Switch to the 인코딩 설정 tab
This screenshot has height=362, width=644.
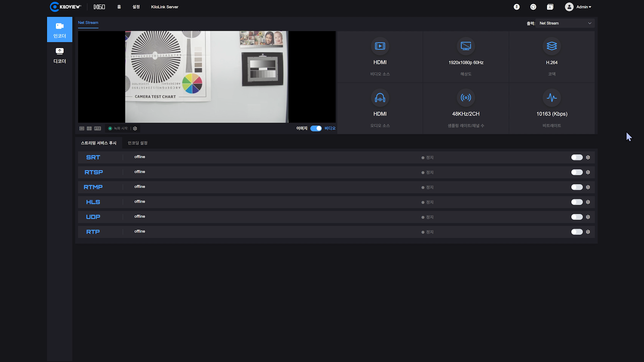(138, 143)
